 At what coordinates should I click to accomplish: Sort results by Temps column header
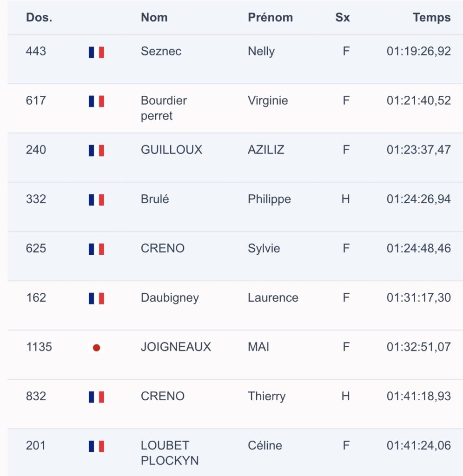pyautogui.click(x=431, y=17)
